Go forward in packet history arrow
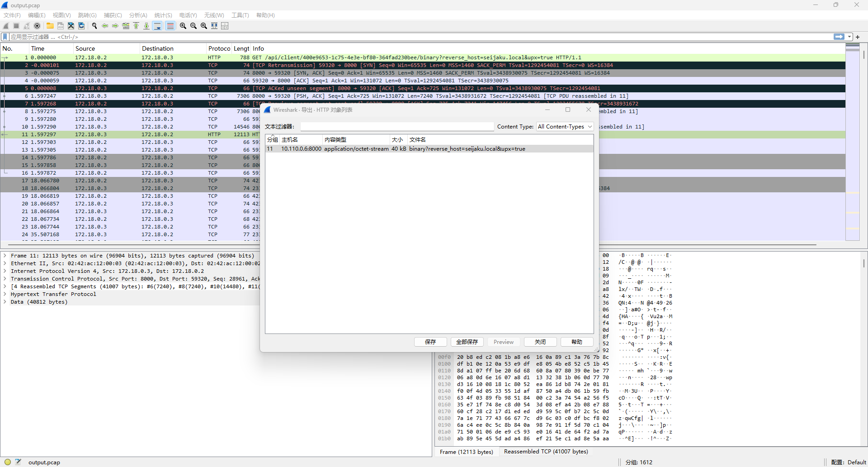 click(x=115, y=26)
